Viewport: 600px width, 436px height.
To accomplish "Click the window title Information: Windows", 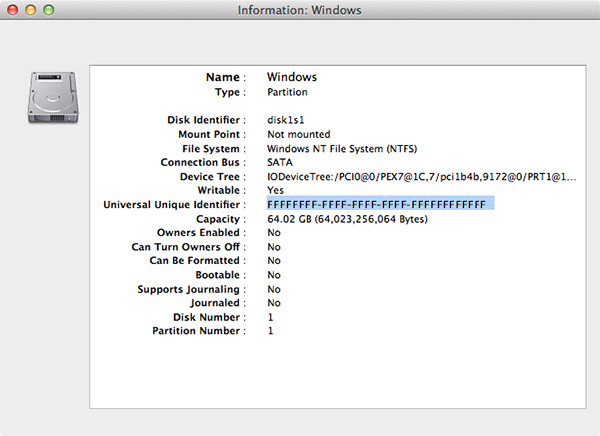I will tap(300, 10).
